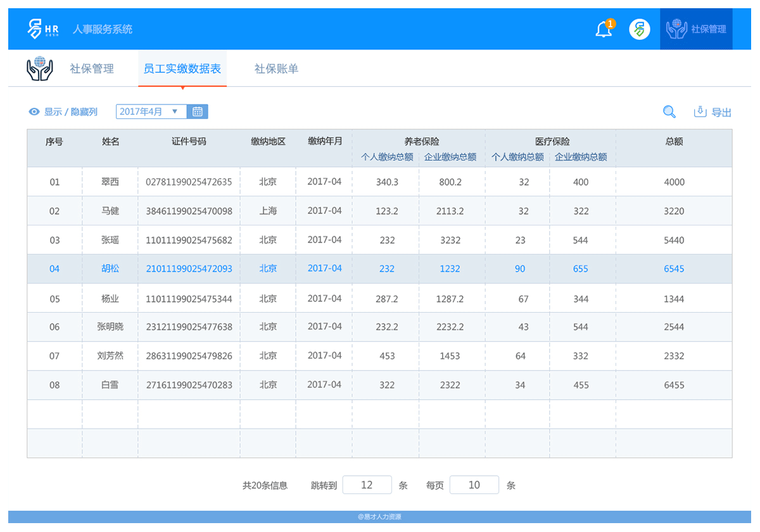Click ID number 11011199025475344
Screen dimensions: 760x532
(x=189, y=299)
